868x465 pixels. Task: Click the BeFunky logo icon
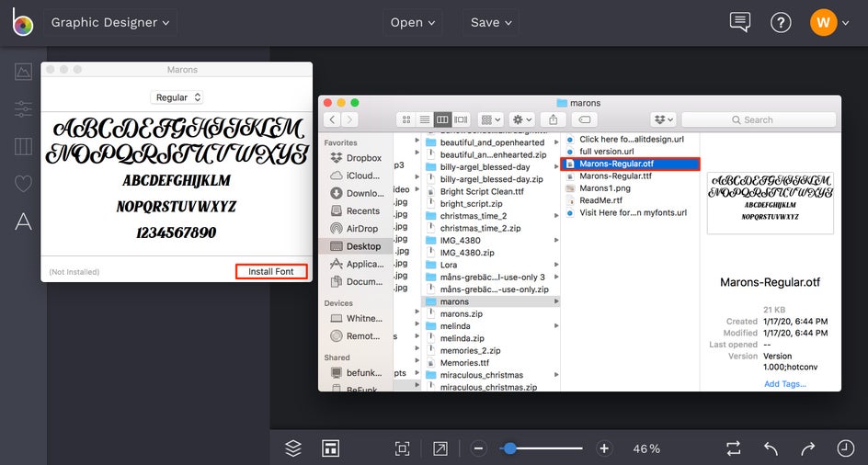coord(23,23)
